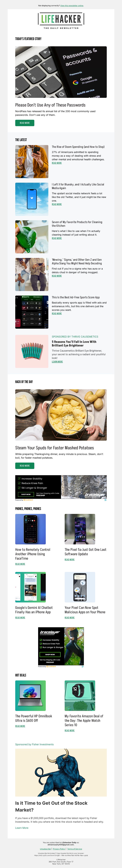The height and width of the screenshot is (868, 122).
Task: Open the Gemini AI Chatbot iPhone headline
Action: [x=34, y=610]
